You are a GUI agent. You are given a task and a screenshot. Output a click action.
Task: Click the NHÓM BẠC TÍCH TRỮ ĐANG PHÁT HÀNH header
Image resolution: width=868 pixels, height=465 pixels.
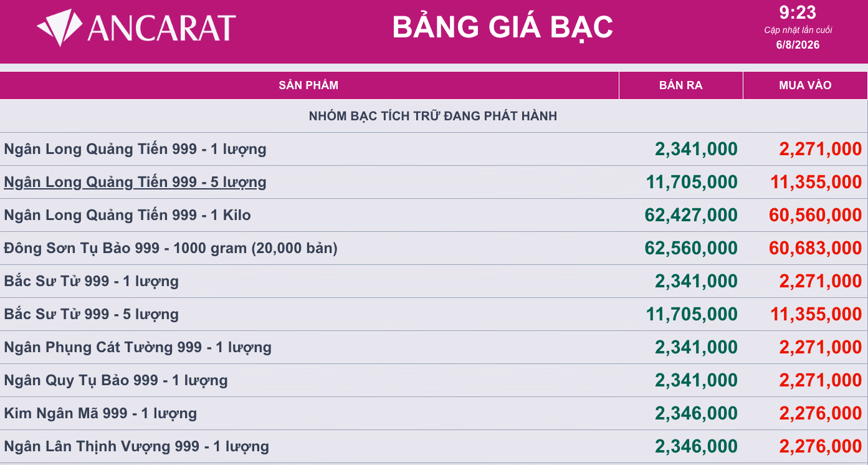click(433, 116)
